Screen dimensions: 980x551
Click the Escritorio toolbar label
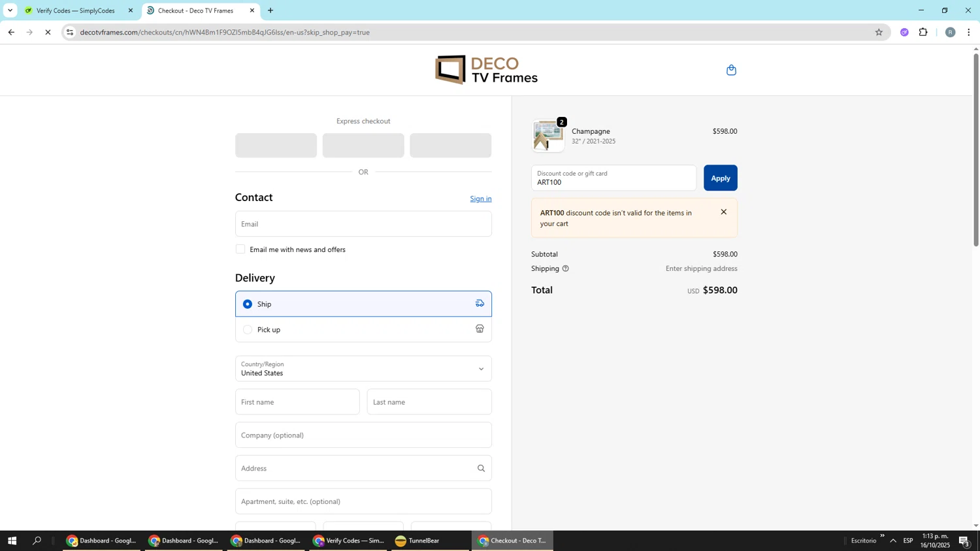coord(863,541)
